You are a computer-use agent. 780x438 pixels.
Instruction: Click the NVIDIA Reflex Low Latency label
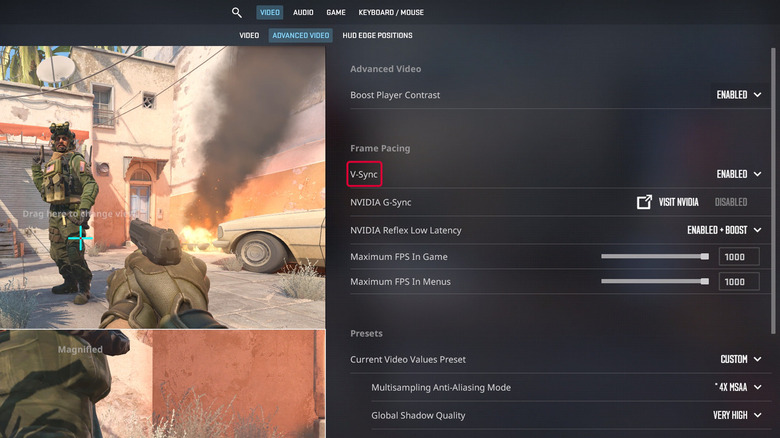[406, 230]
